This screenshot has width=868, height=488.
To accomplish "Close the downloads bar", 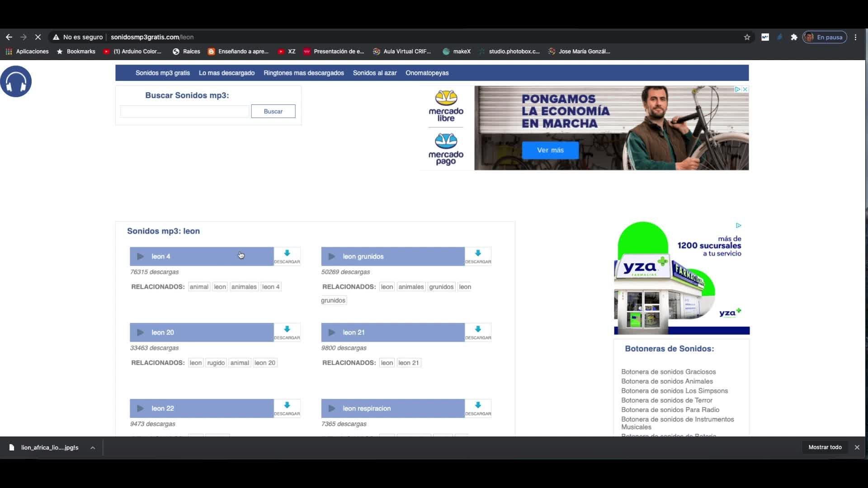I will [x=857, y=447].
